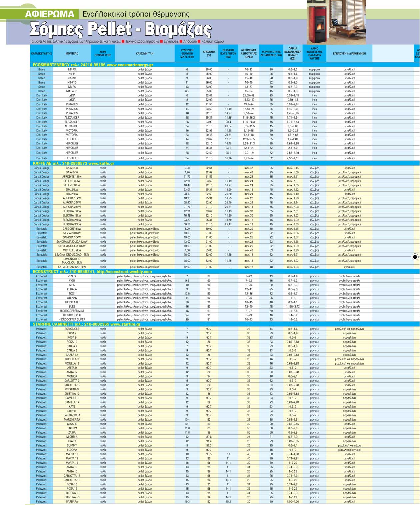Open the KAFFE AE section header link
Viewport: 420px width, 505px height.
pos(74,163)
